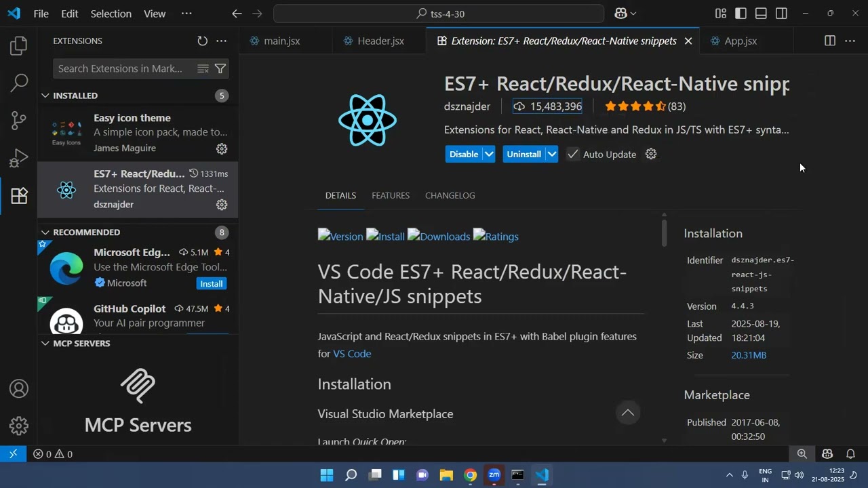Open the filter extensions funnel icon
This screenshot has width=868, height=488.
coord(220,68)
